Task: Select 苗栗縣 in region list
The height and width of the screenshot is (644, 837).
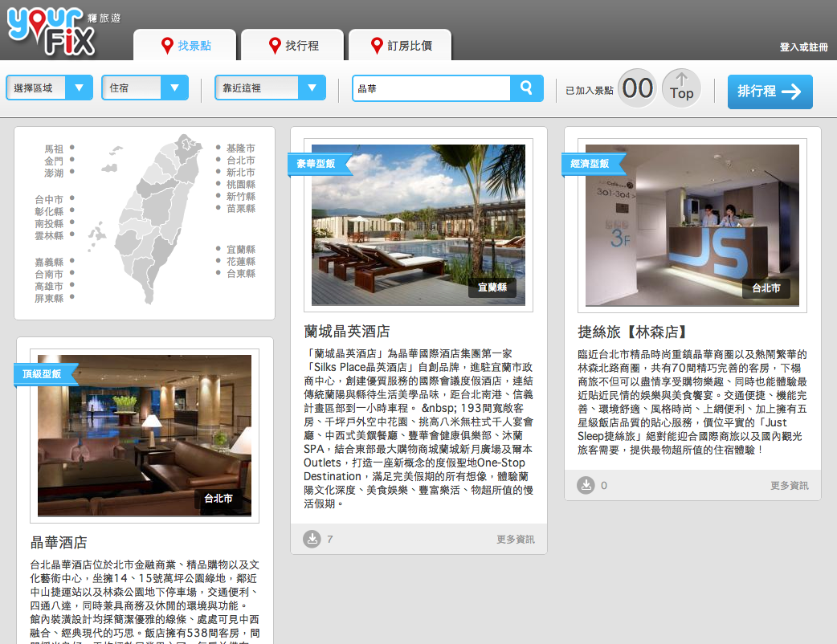Action: [241, 209]
